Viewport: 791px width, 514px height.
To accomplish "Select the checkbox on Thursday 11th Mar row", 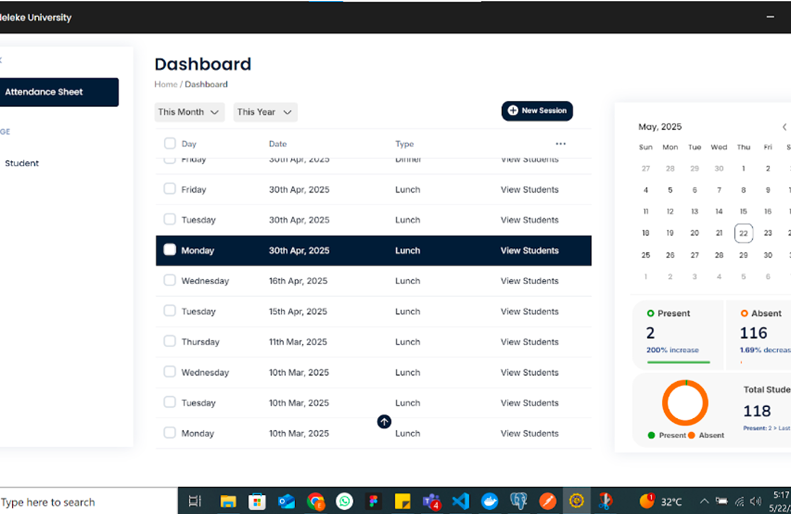I will point(170,341).
